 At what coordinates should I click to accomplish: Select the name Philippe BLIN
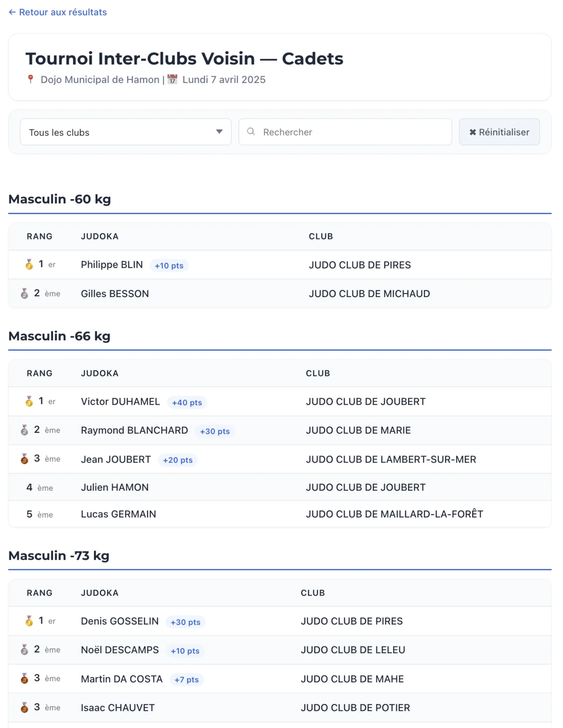pyautogui.click(x=112, y=265)
